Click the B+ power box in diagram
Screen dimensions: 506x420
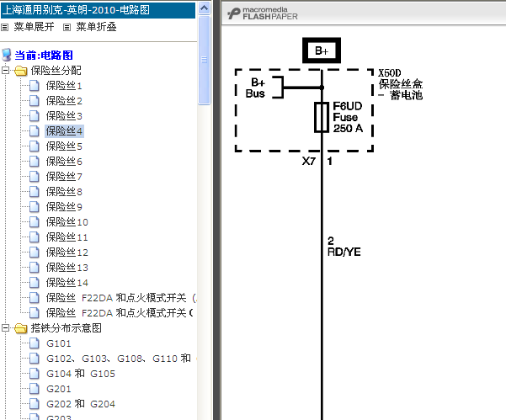click(322, 51)
